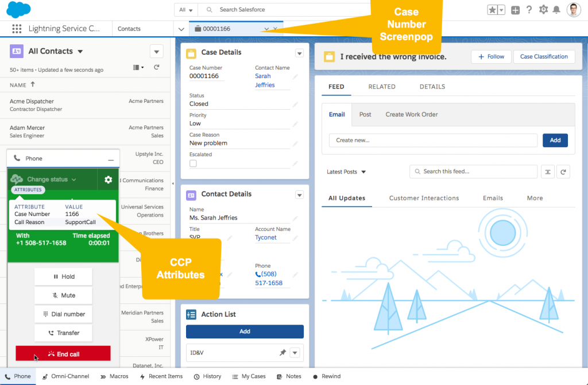Open the 00001166 tab options chevron
This screenshot has width=588, height=385.
(266, 29)
